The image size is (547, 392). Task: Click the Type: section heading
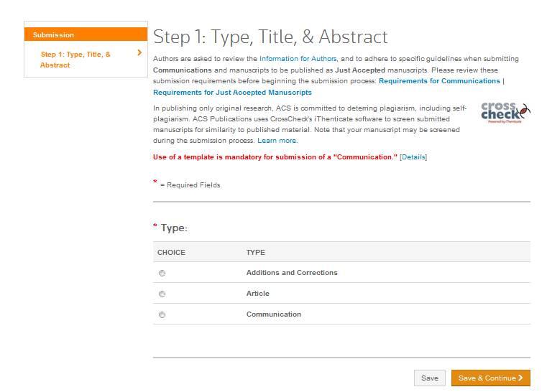point(174,228)
